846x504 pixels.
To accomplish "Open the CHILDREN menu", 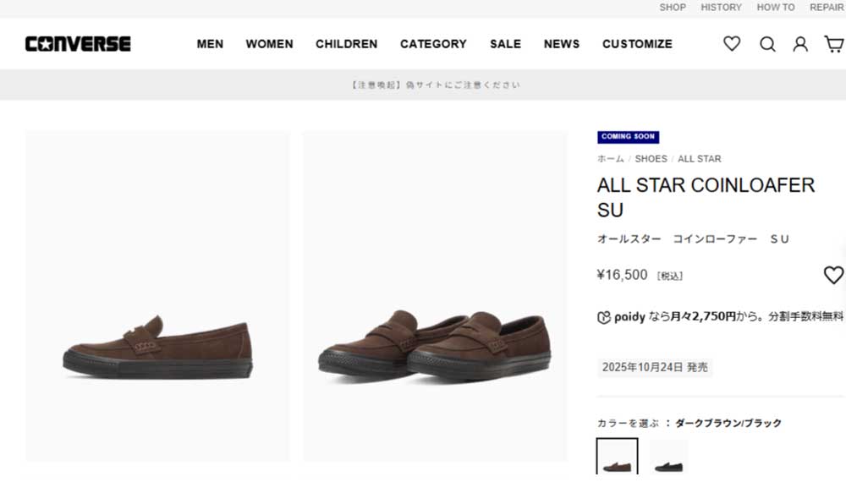I will click(347, 44).
